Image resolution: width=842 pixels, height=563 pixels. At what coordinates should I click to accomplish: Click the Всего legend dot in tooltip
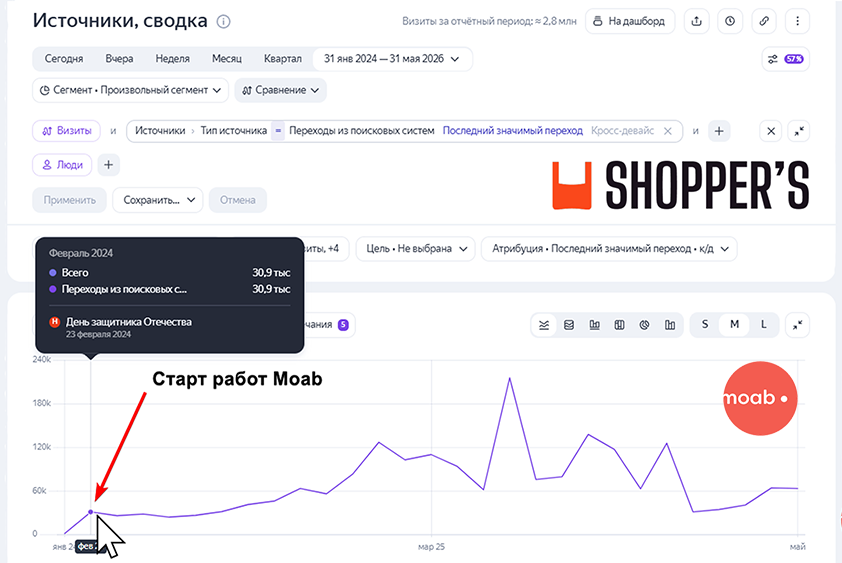point(53,273)
